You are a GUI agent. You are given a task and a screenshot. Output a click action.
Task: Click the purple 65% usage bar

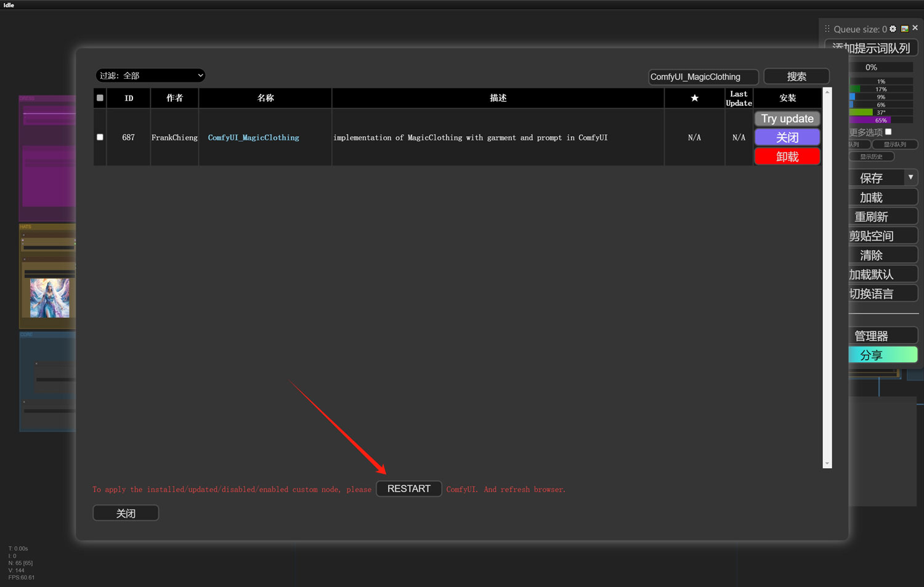[x=881, y=120]
